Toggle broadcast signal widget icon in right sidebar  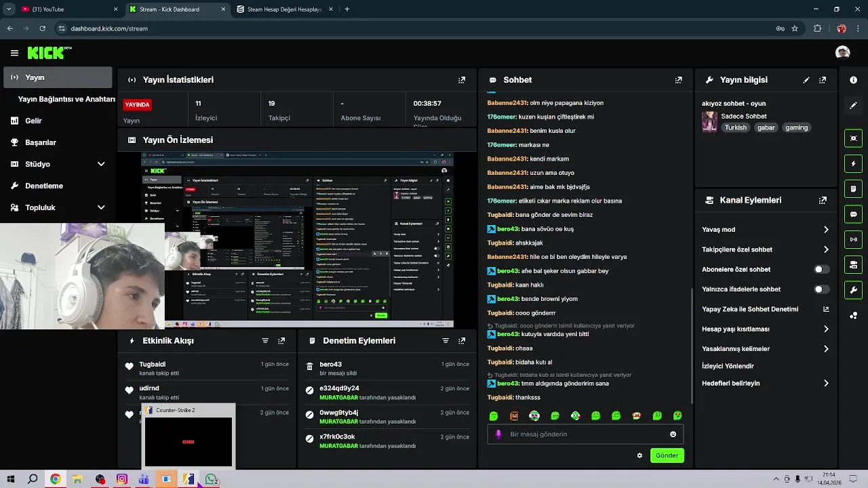[853, 239]
